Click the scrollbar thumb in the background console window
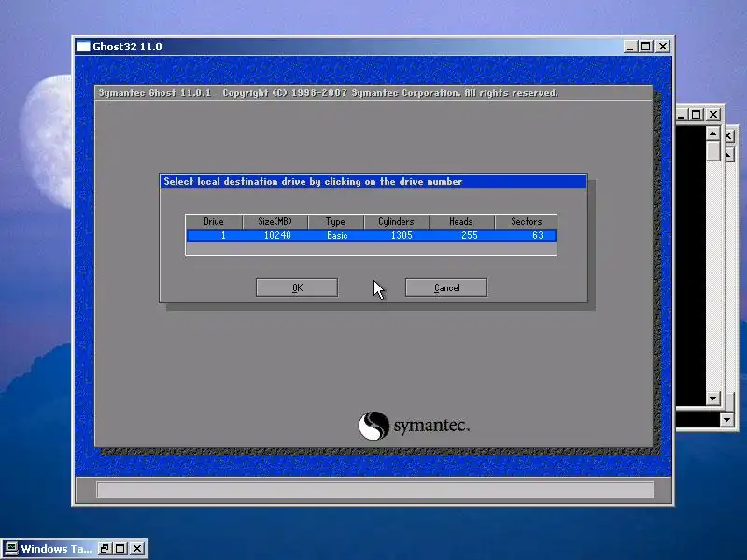The height and width of the screenshot is (560, 747). coord(712,151)
